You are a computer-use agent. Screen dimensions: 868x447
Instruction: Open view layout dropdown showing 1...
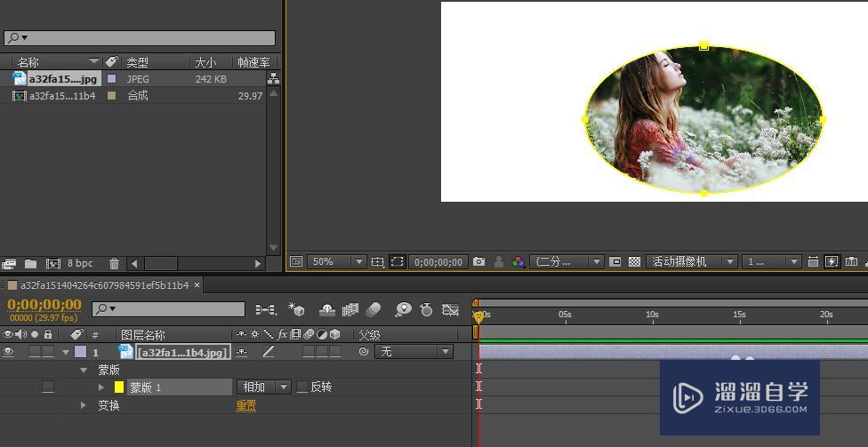tap(772, 261)
